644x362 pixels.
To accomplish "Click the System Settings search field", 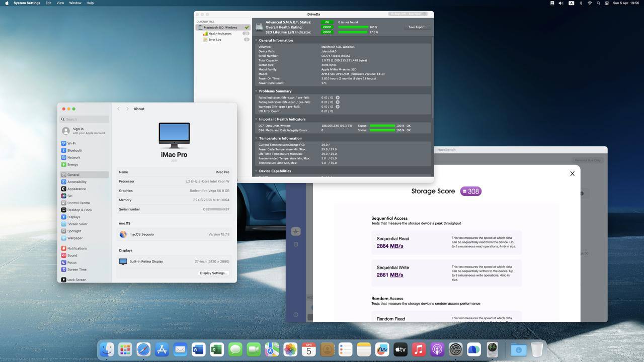I will (84, 119).
